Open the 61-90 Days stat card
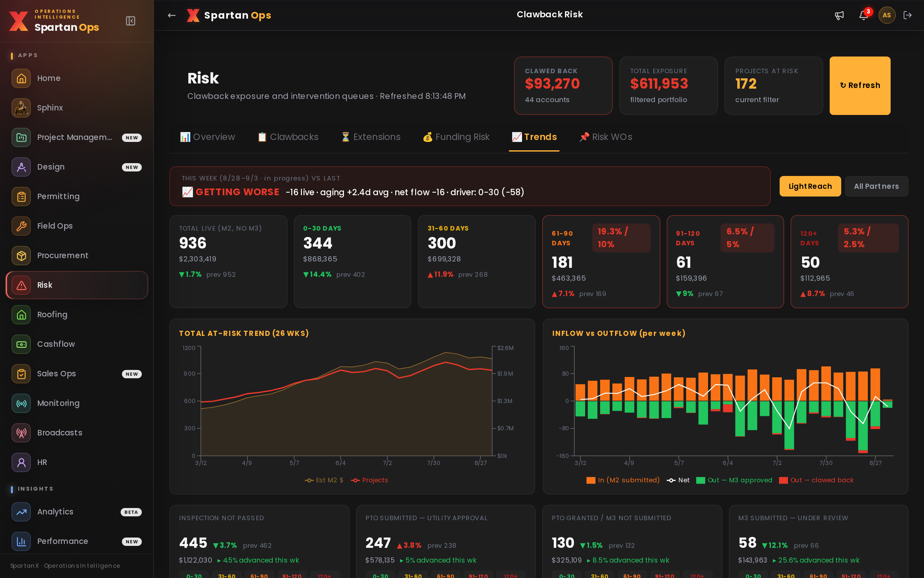 click(x=601, y=261)
